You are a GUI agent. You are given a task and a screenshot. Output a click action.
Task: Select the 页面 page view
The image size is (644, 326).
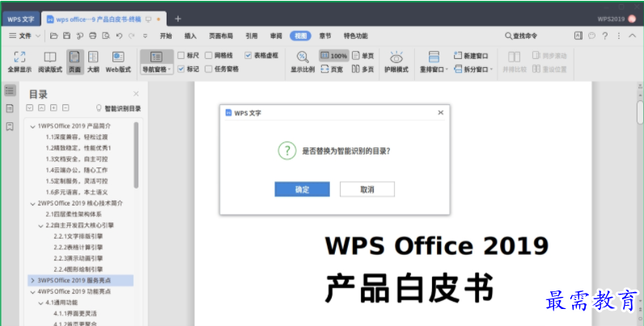74,62
